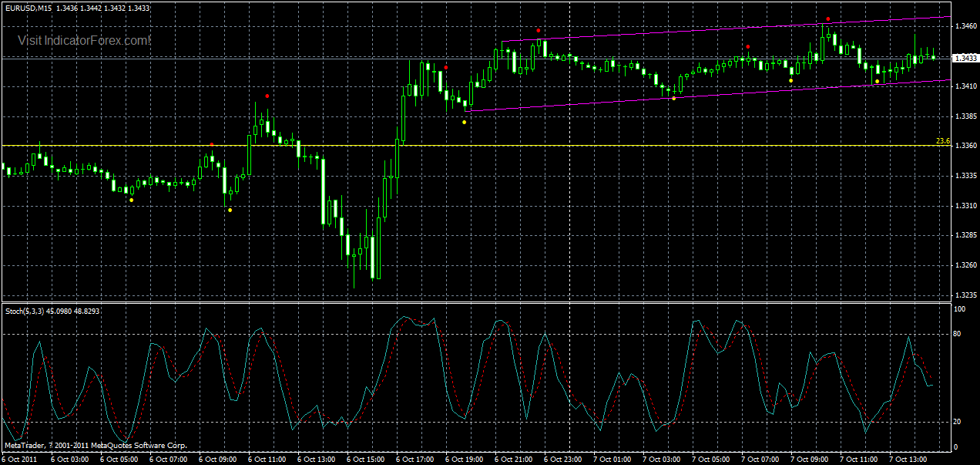This screenshot has width=980, height=465.
Task: Select the yellow dot near the 7 Oct 11:00 pullback
Action: (878, 81)
